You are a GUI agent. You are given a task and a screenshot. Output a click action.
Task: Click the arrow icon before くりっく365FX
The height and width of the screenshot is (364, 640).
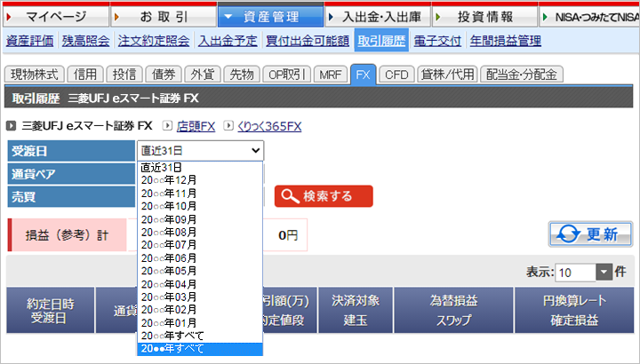pos(228,125)
